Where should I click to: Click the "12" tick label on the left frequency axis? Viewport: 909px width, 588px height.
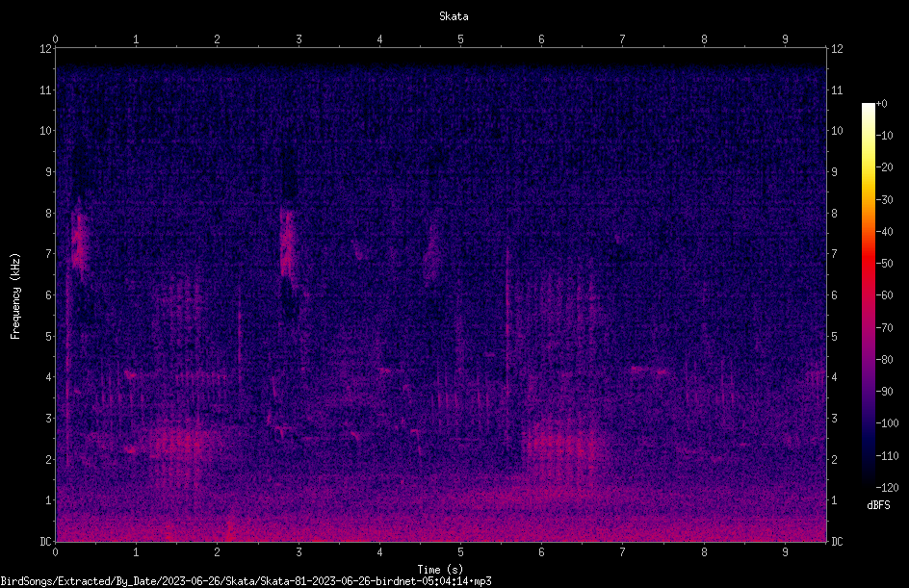pos(46,49)
